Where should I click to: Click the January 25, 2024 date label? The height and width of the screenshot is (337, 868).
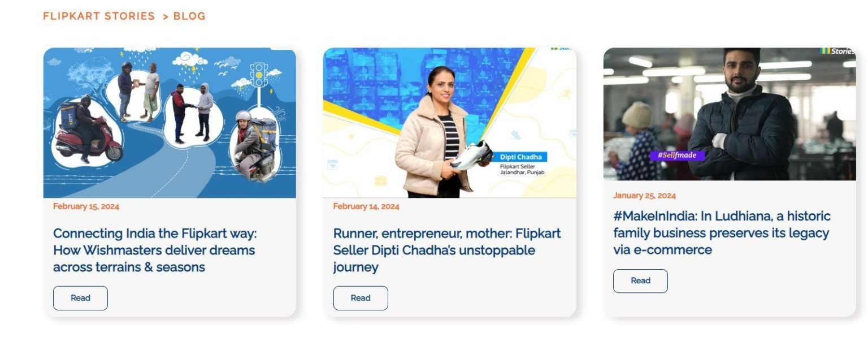click(644, 196)
